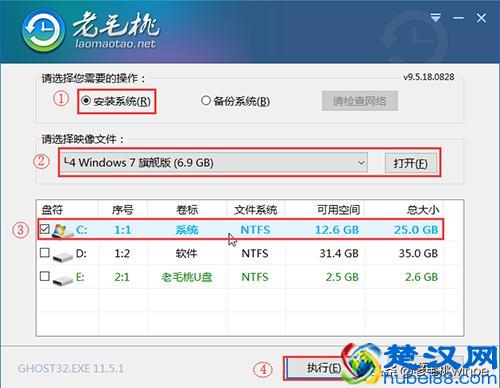Click the C: drive letter text
500x388 pixels.
(82, 230)
